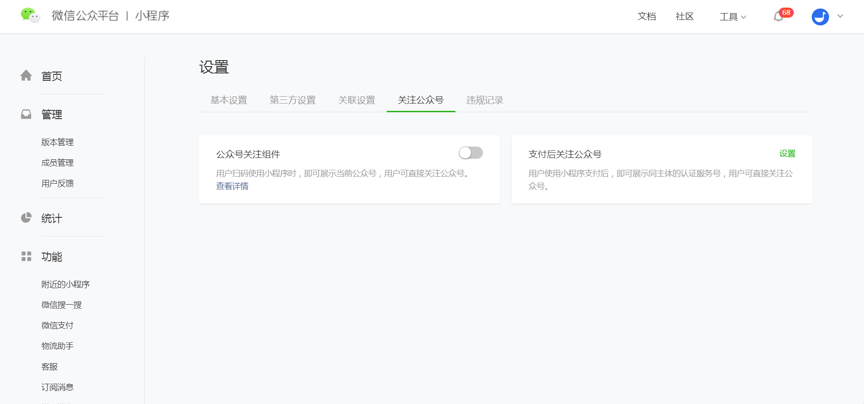
Task: Open 微信支付 in the sidebar
Action: (x=57, y=325)
